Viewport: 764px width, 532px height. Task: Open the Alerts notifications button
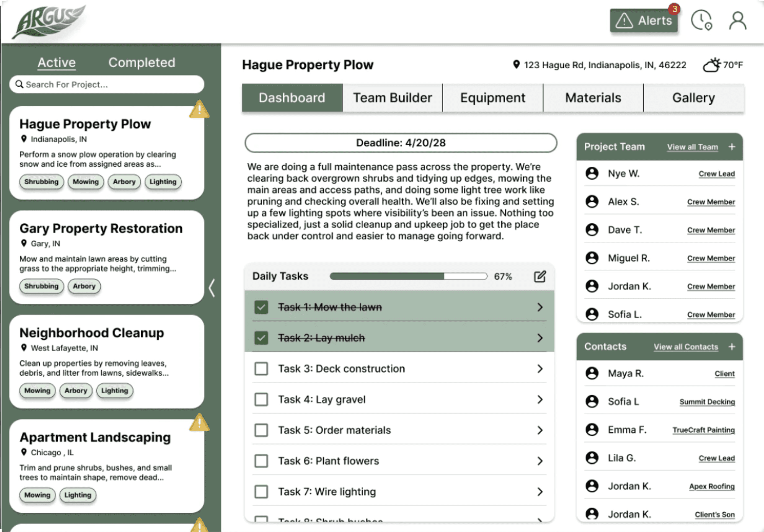643,21
